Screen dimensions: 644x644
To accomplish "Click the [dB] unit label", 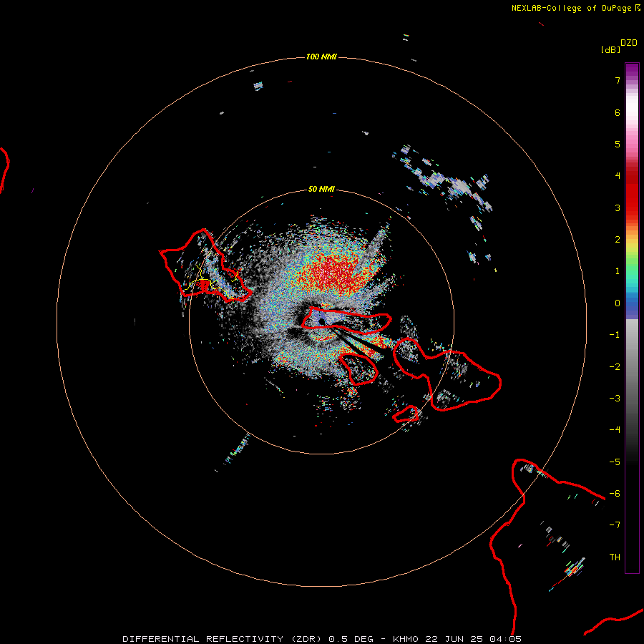I will [x=610, y=49].
